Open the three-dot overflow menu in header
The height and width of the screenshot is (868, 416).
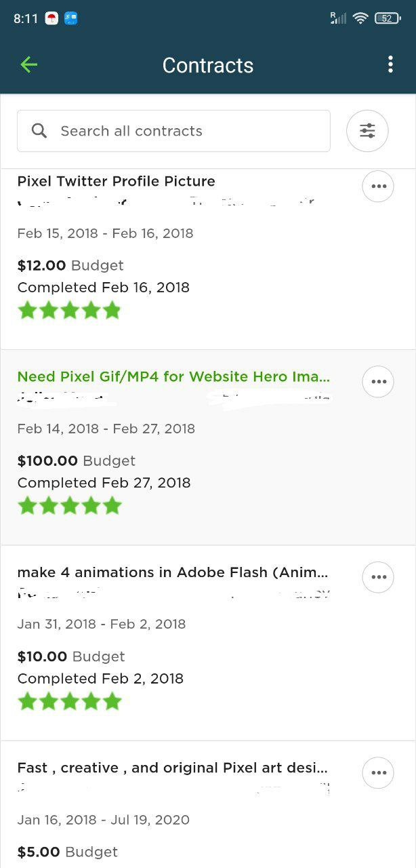tap(390, 64)
